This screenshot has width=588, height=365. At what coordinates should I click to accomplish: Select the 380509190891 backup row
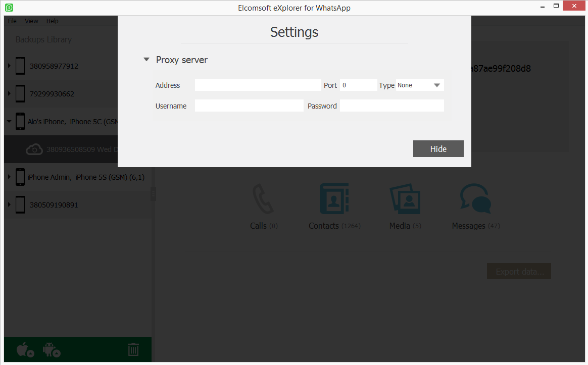[78, 204]
